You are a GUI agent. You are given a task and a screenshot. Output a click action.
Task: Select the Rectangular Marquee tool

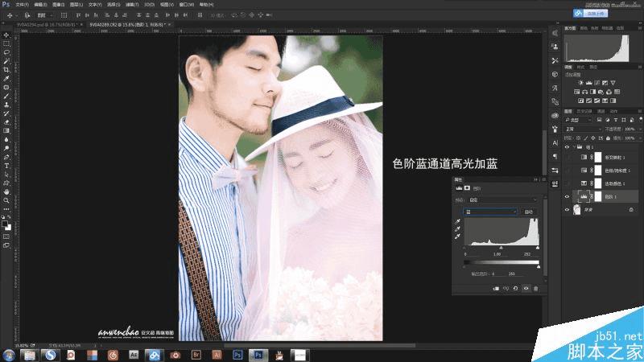(x=6, y=43)
